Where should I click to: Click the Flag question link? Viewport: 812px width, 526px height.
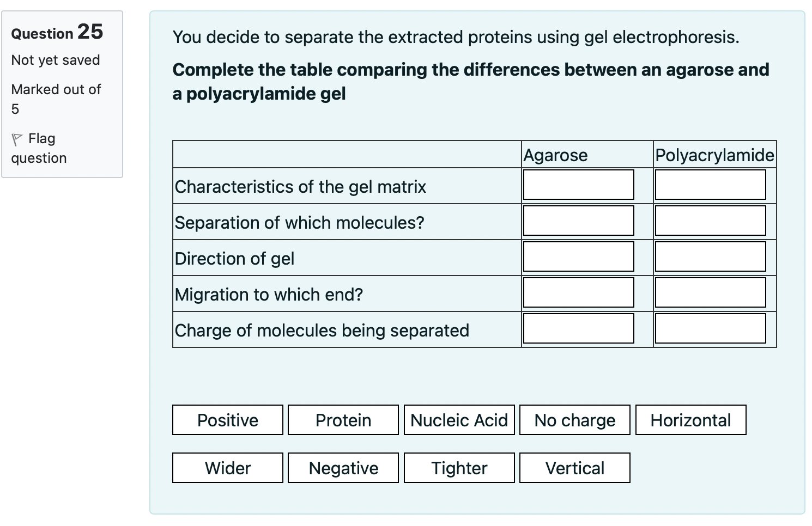pyautogui.click(x=39, y=148)
